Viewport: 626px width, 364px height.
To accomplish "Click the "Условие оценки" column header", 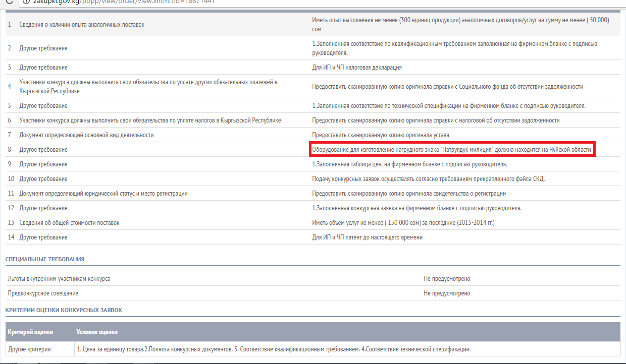I will [x=97, y=332].
